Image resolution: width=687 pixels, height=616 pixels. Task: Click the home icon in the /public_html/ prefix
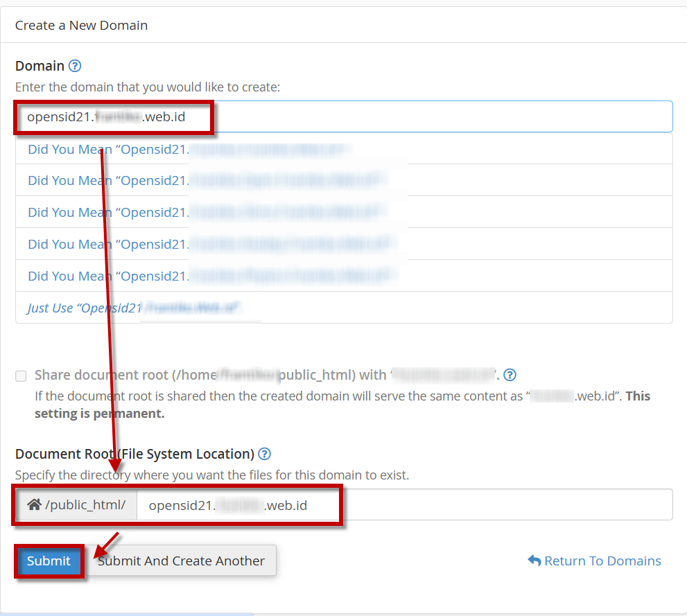[x=34, y=505]
